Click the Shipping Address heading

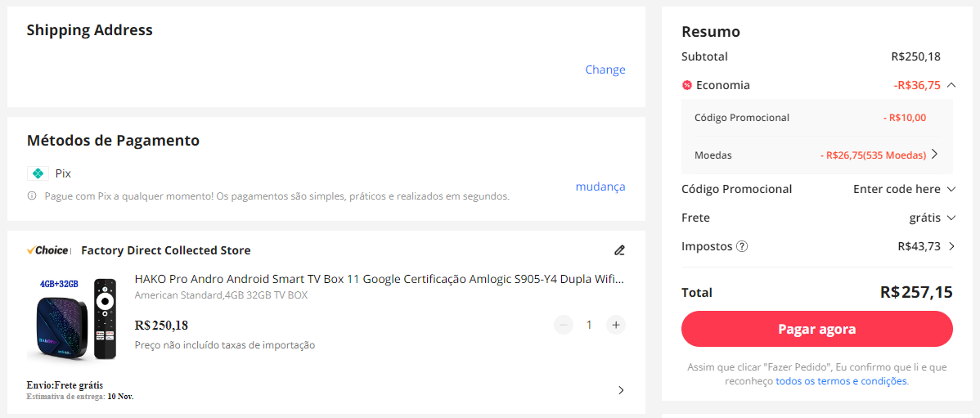pyautogui.click(x=89, y=30)
